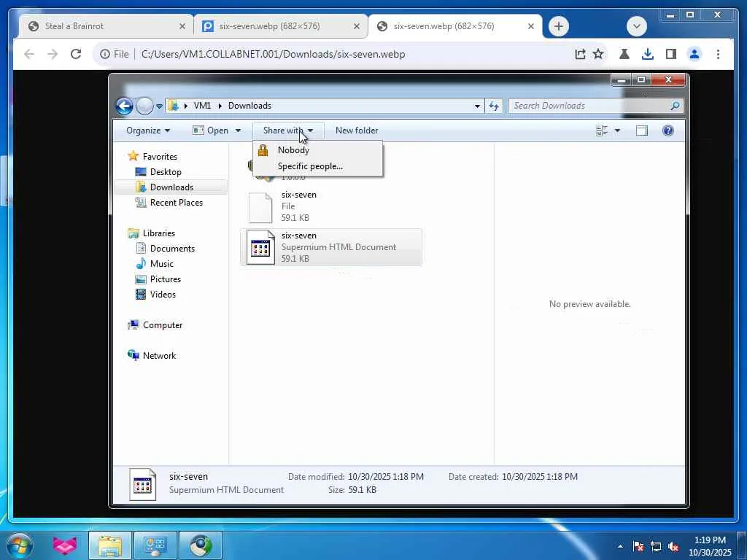
Task: Click the browser address bar URL
Action: pos(273,54)
